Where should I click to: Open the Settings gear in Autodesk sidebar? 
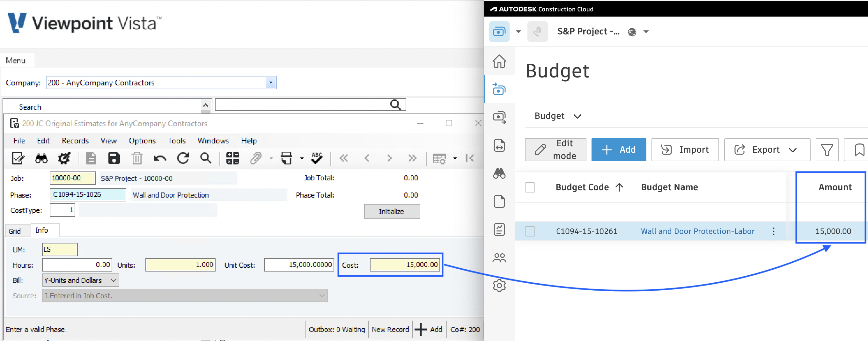[x=499, y=286]
